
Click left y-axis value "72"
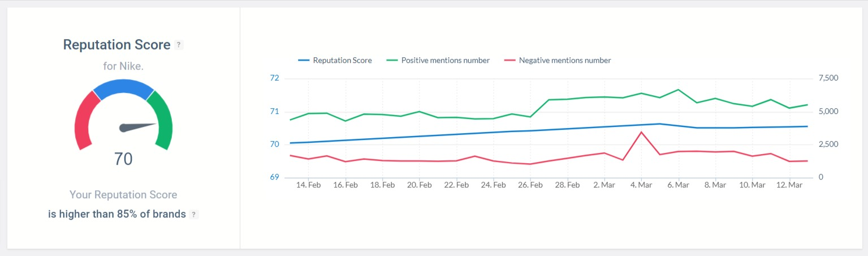[275, 78]
